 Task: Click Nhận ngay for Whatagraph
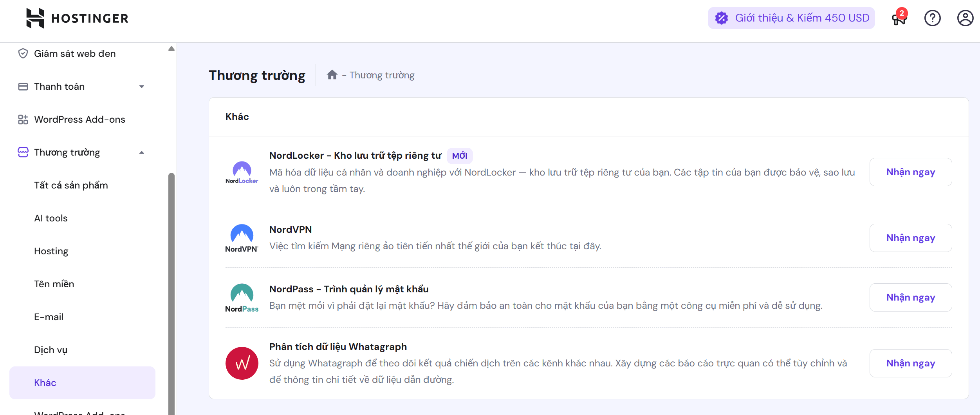pyautogui.click(x=910, y=363)
